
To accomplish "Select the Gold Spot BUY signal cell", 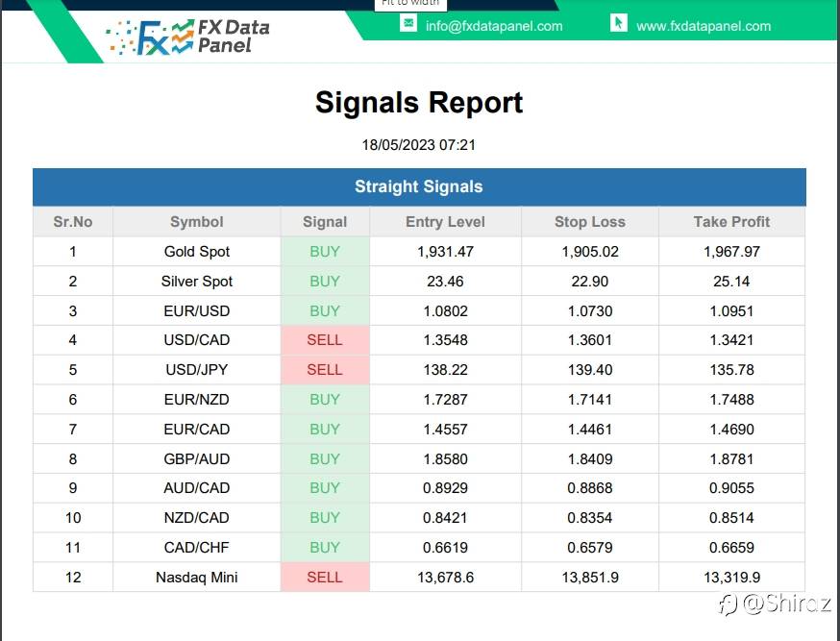I will (325, 252).
